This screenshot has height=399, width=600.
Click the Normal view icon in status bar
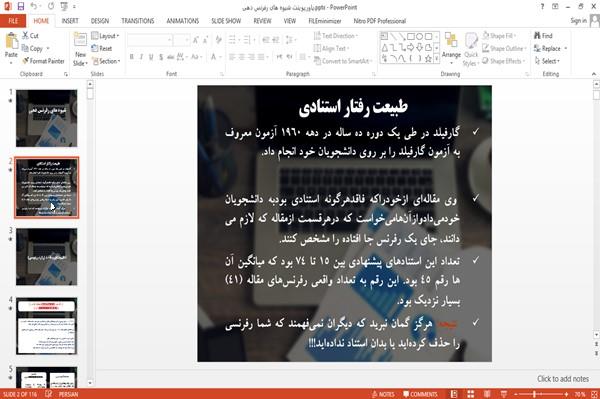pos(454,394)
